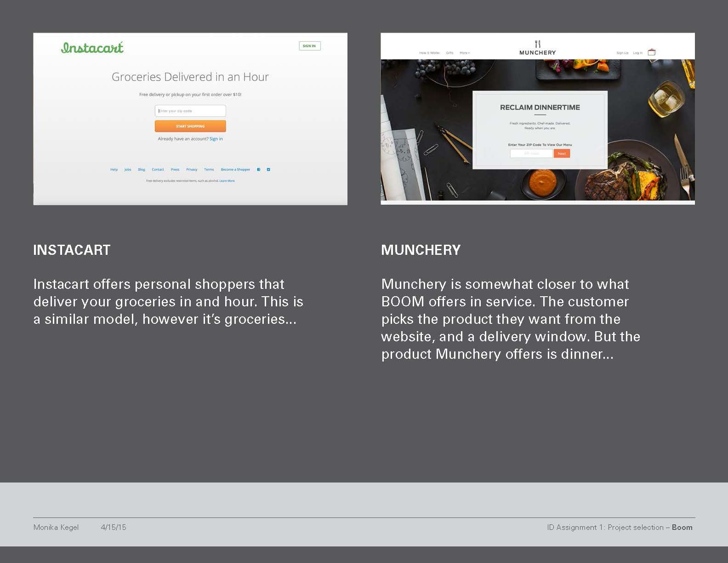Image resolution: width=728 pixels, height=563 pixels.
Task: Click the SIGN IN button on Instacart
Action: (309, 46)
